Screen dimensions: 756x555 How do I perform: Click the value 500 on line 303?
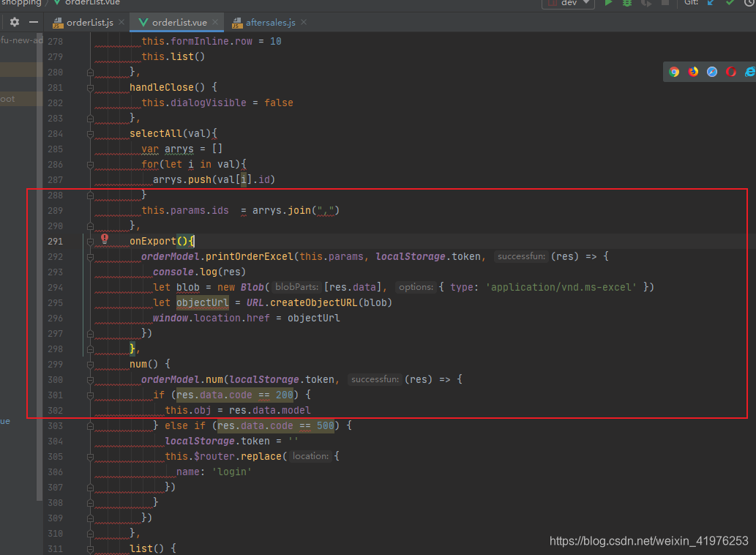(x=326, y=426)
